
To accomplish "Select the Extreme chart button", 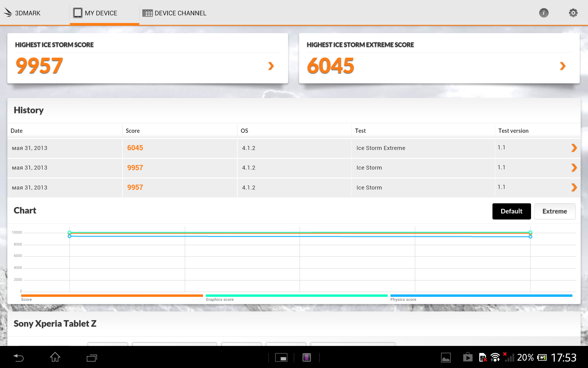I will [x=555, y=211].
